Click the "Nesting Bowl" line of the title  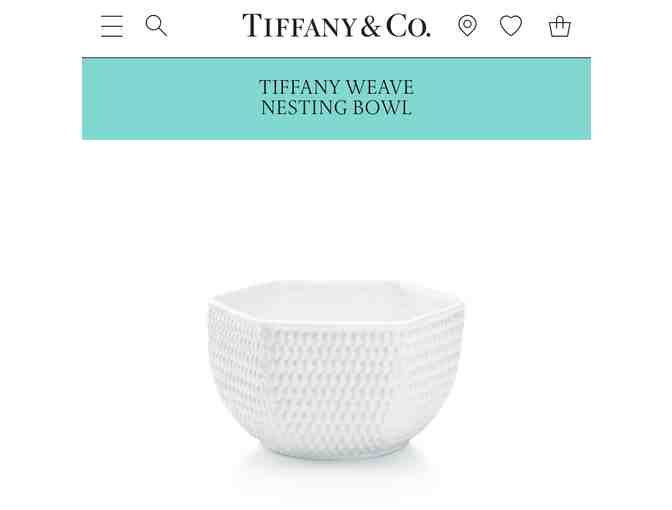point(336,108)
